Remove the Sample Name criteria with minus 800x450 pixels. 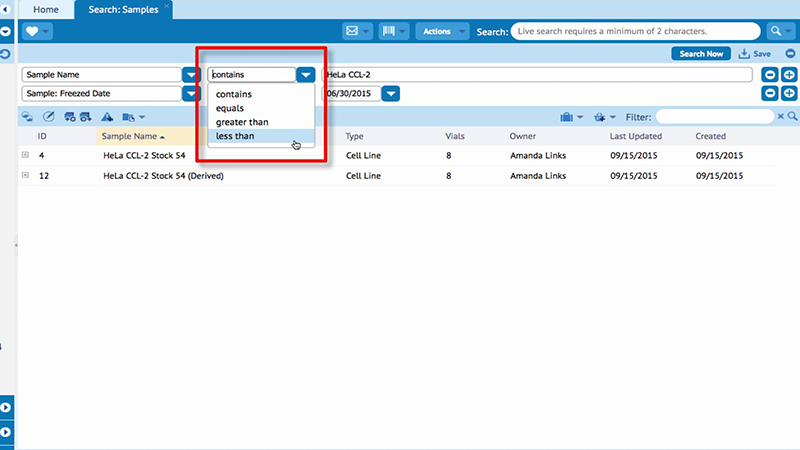770,75
